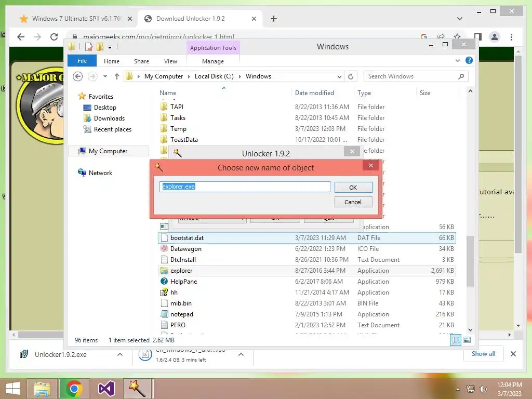Open the quick access toolbar dropdown
The width and height of the screenshot is (532, 399).
(110, 47)
